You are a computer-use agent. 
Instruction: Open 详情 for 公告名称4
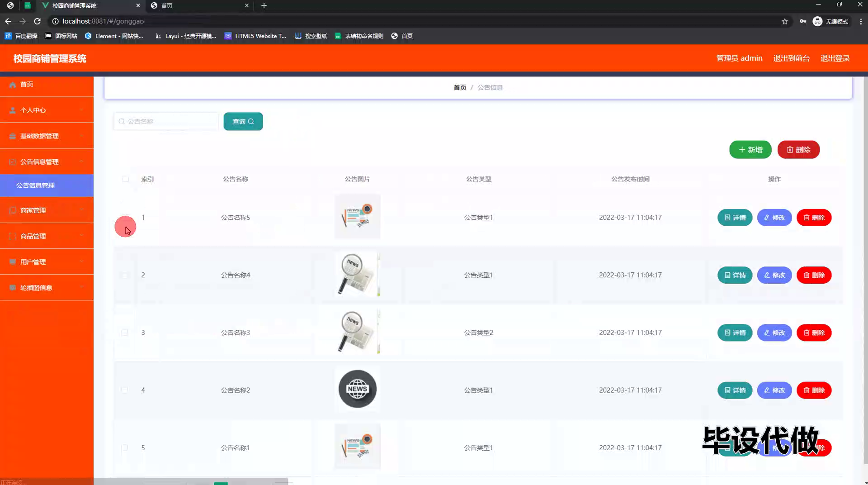click(x=735, y=275)
